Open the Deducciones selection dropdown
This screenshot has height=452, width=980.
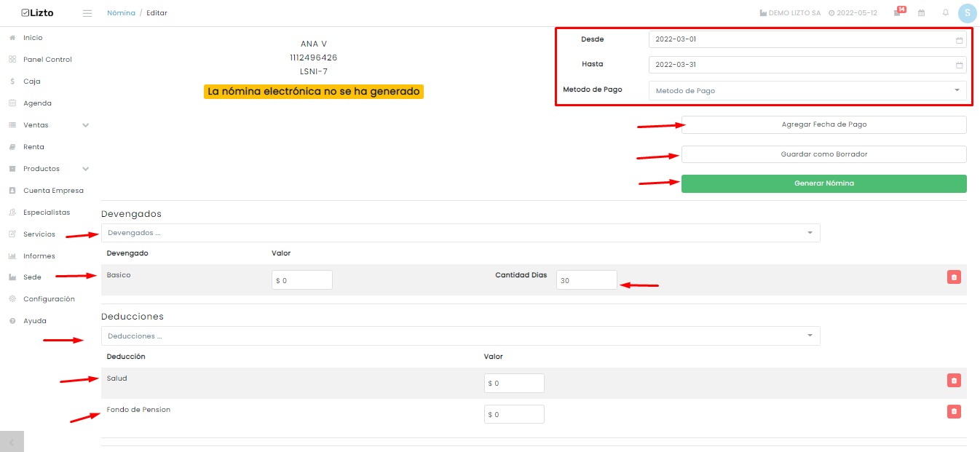[460, 336]
